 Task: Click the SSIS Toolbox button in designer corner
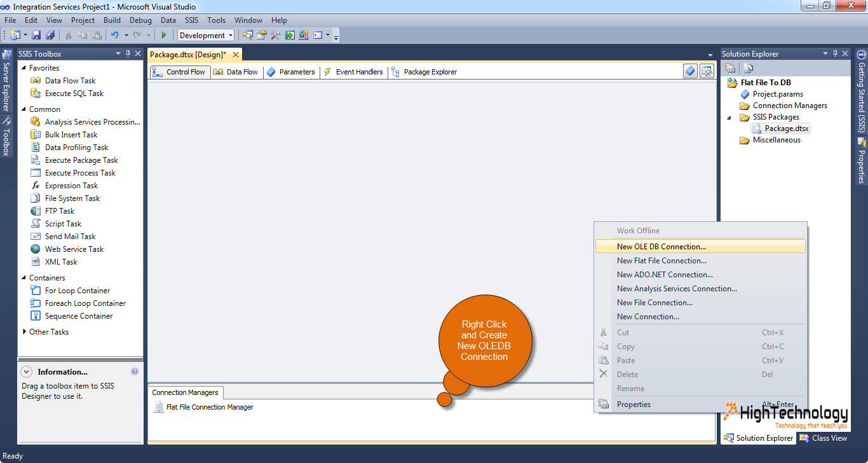coord(707,71)
